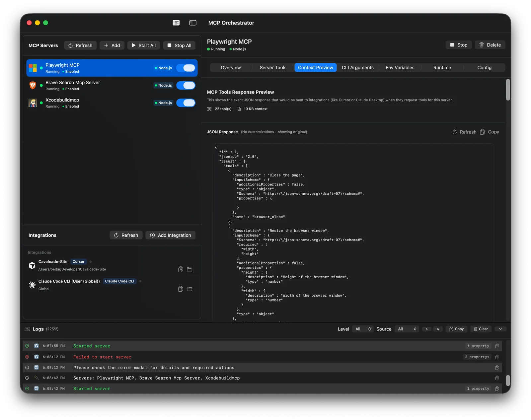This screenshot has height=420, width=531.
Task: Open the log Level dropdown
Action: click(362, 329)
